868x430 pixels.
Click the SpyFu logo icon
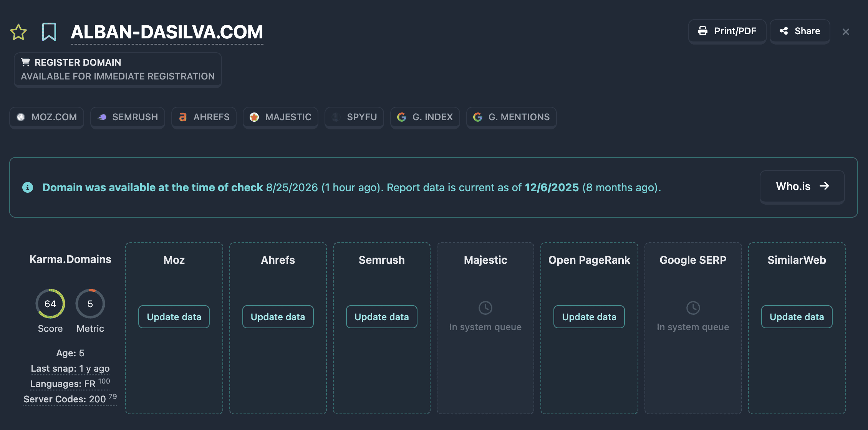click(x=336, y=117)
